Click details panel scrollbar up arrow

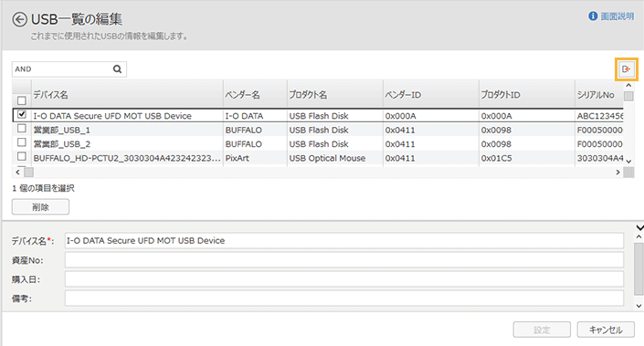pos(639,236)
